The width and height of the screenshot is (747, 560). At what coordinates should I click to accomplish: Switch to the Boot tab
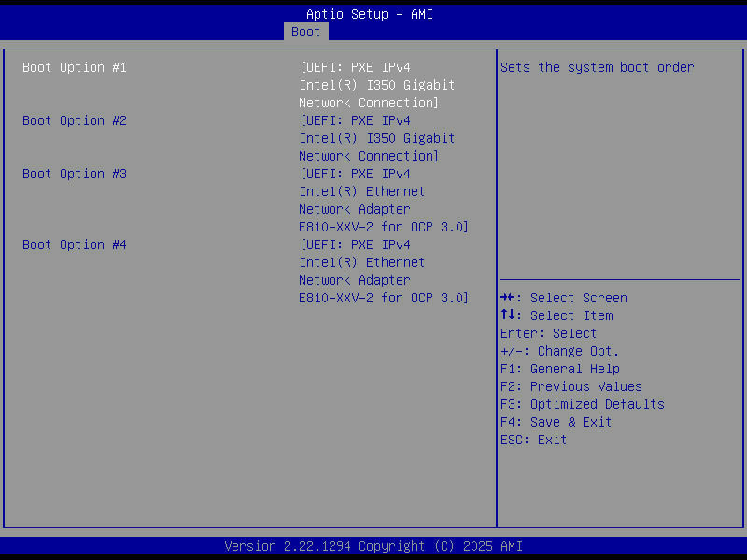point(305,31)
